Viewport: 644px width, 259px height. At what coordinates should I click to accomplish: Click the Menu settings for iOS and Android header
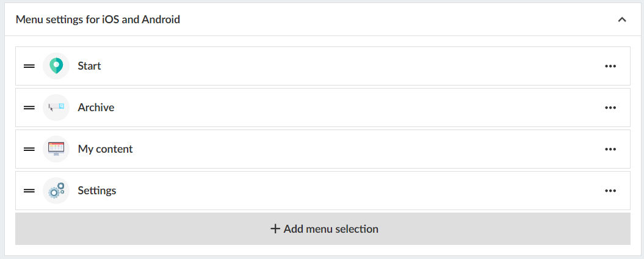click(x=98, y=20)
